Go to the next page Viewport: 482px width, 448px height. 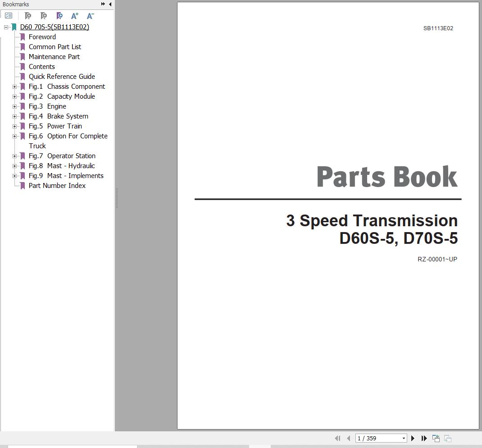pos(413,438)
